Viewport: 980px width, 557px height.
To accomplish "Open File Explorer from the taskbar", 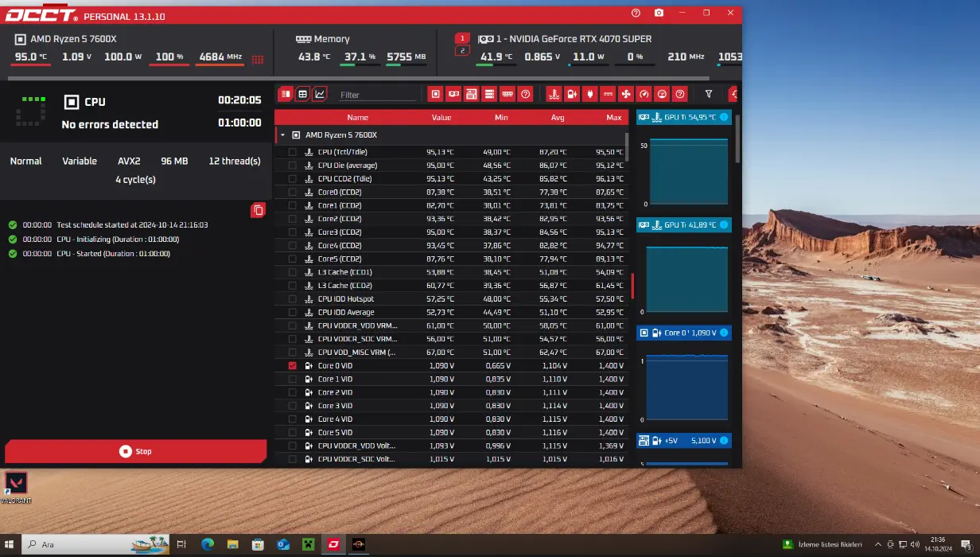I will coord(233,544).
